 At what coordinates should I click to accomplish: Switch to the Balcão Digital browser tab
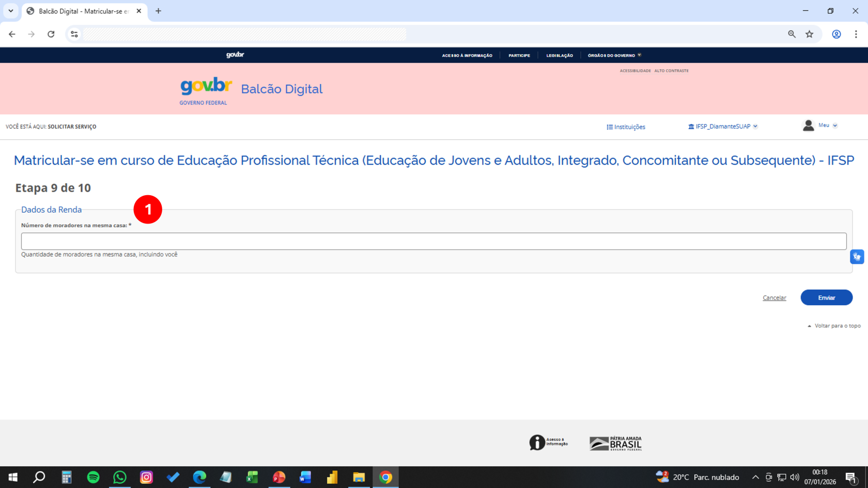point(78,10)
